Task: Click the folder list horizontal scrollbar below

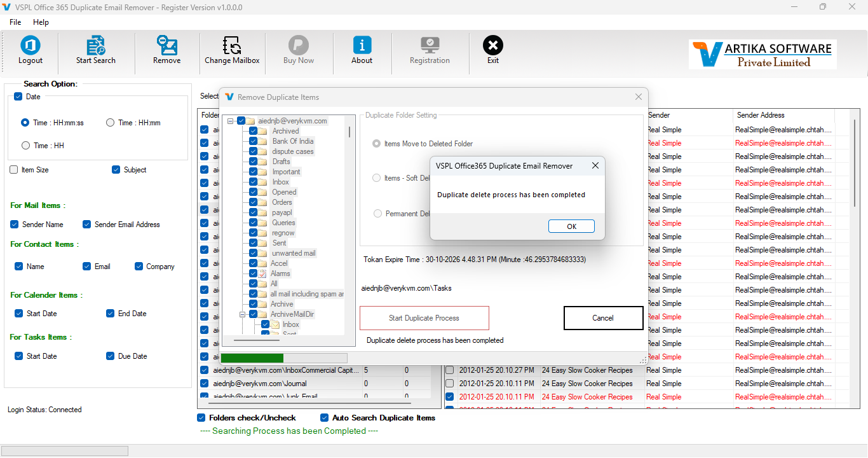Action: (x=309, y=402)
